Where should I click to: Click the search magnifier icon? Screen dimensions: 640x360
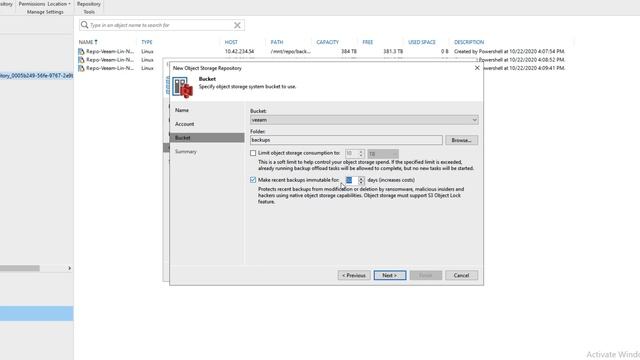(x=84, y=25)
